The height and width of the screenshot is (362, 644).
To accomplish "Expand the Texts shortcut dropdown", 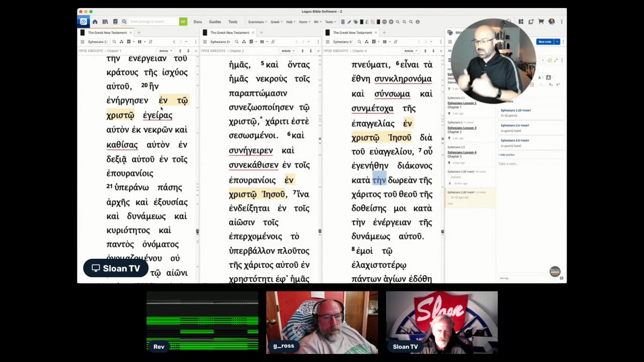I will click(x=330, y=22).
